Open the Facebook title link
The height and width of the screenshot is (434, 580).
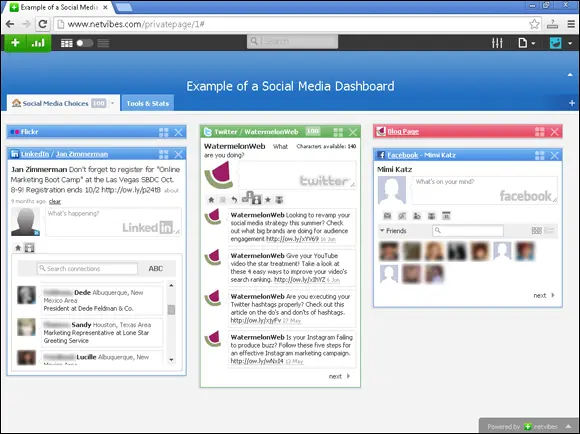coord(402,155)
